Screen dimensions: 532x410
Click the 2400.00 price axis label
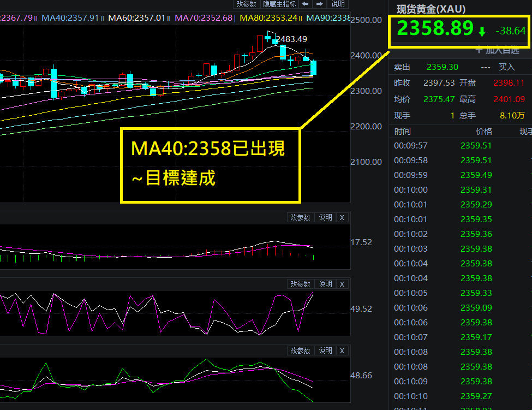tap(366, 55)
